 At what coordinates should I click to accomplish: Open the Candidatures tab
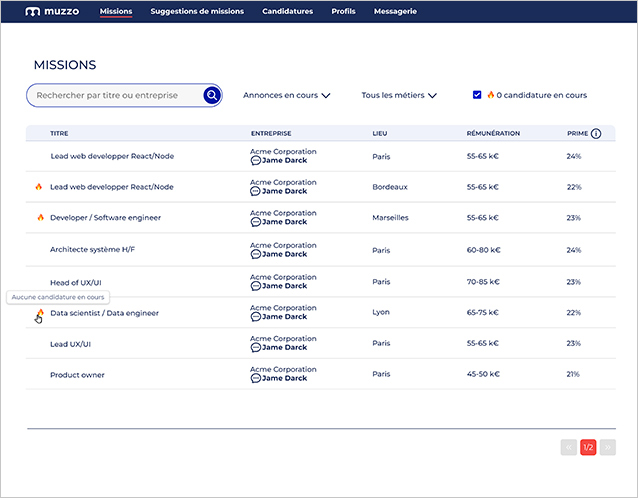point(288,11)
